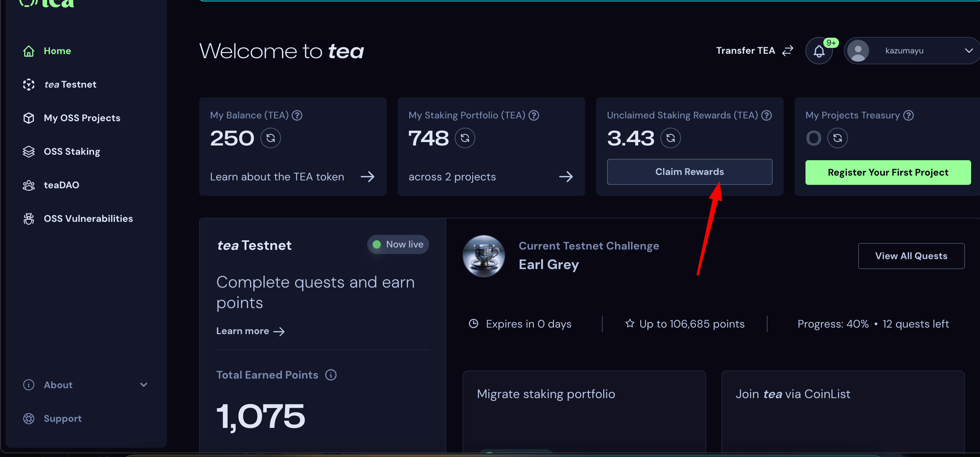
Task: Click Register Your First Project button
Action: point(888,173)
